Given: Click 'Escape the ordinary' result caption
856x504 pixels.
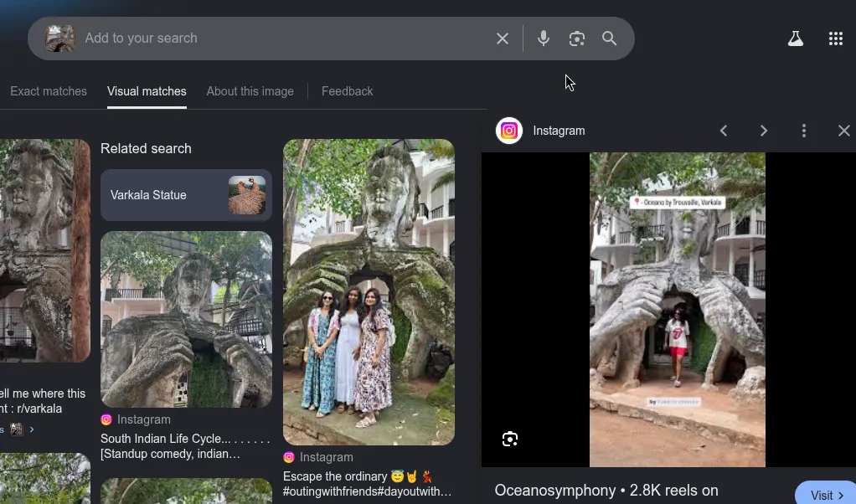Looking at the screenshot, I should [367, 484].
